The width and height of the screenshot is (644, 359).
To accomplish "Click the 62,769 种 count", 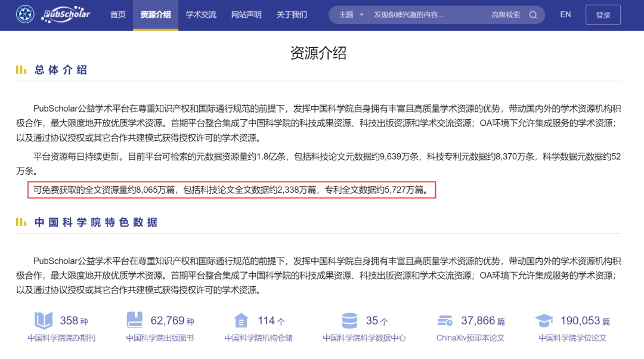I will pos(172,320).
